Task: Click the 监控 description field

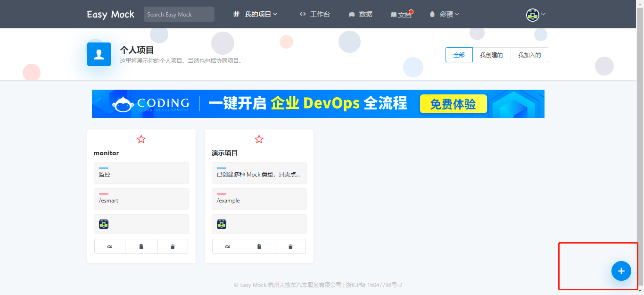Action: pos(141,173)
